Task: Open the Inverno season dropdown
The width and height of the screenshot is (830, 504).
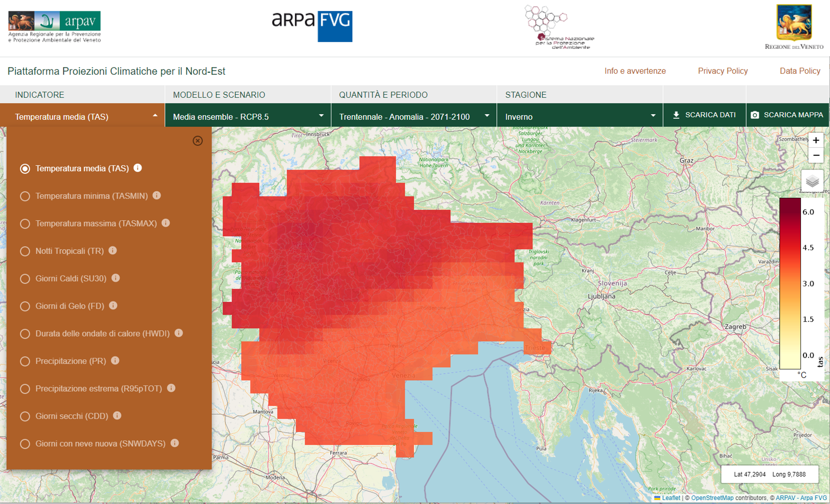Action: click(x=580, y=116)
